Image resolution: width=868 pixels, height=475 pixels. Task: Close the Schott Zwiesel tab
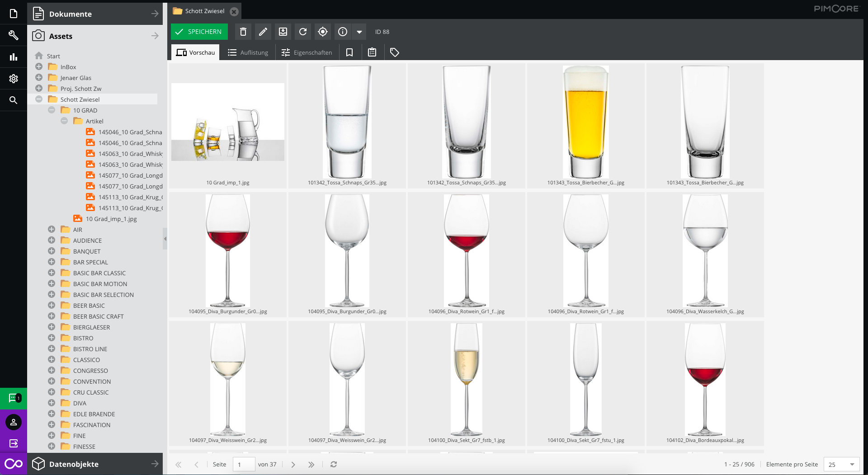click(x=234, y=12)
